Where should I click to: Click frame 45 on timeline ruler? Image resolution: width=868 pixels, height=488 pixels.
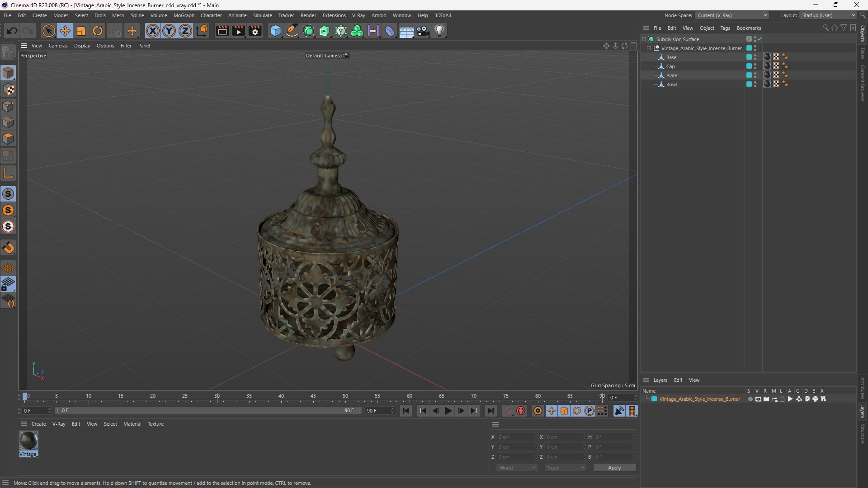click(313, 396)
